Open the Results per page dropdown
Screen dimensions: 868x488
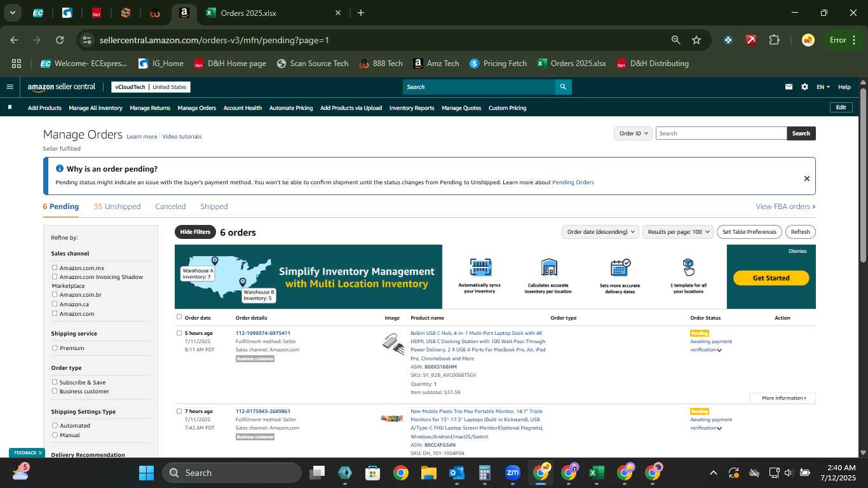click(678, 232)
